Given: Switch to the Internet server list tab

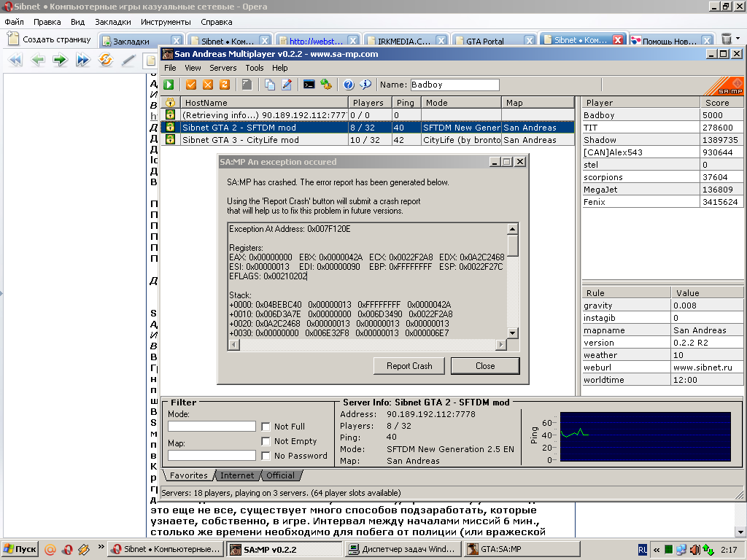Looking at the screenshot, I should (237, 475).
